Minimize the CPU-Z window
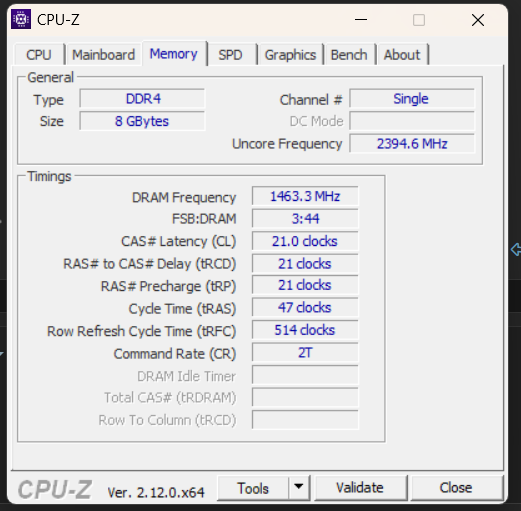Screen dimensions: 521x511 (x=361, y=20)
